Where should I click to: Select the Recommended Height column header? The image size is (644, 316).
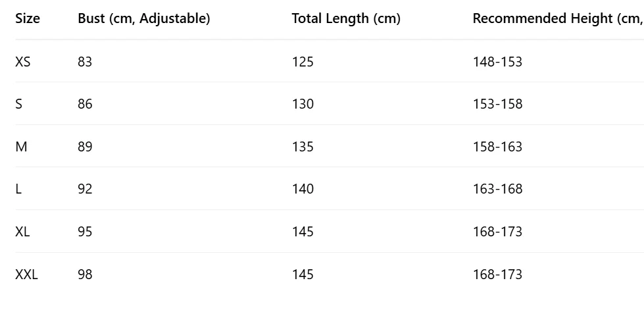pos(557,18)
